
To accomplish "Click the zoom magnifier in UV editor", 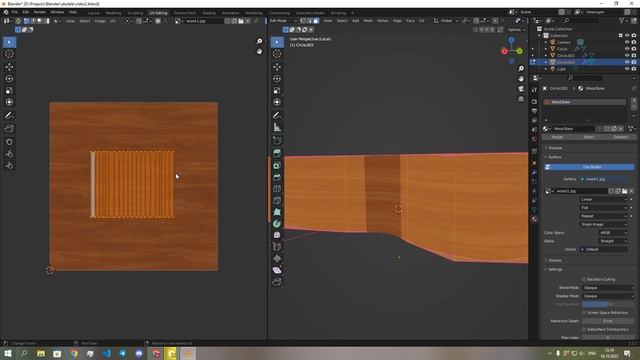I will 259,41.
